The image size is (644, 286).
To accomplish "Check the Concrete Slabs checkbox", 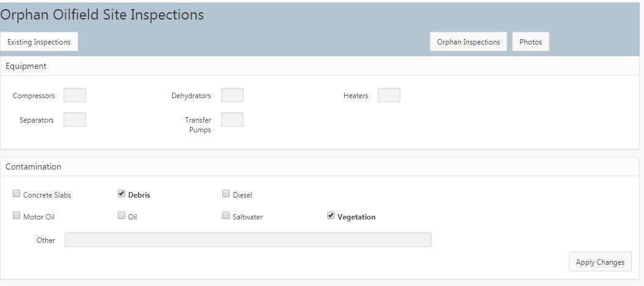I will pos(16,194).
